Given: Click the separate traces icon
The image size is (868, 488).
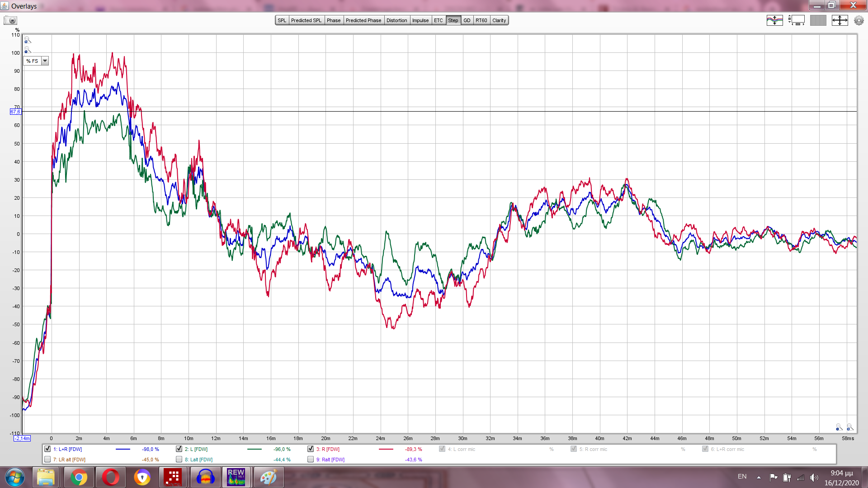Looking at the screenshot, I should point(774,20).
